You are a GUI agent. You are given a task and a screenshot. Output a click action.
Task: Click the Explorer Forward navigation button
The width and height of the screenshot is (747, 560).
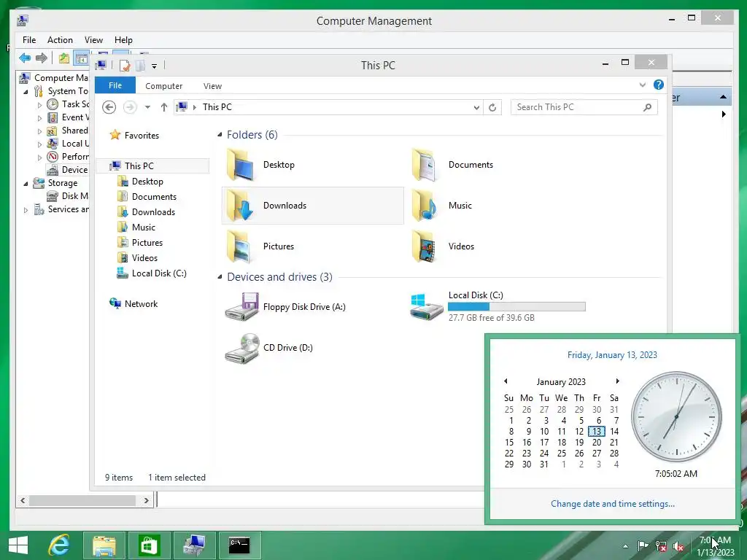(130, 107)
